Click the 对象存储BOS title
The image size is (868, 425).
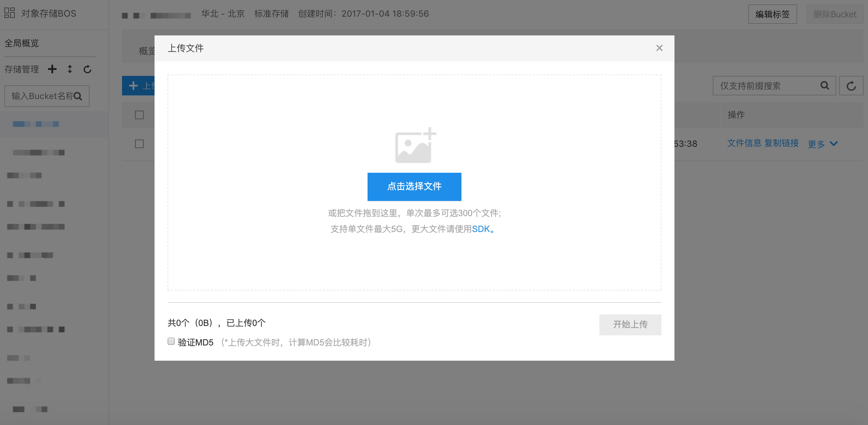pos(49,13)
